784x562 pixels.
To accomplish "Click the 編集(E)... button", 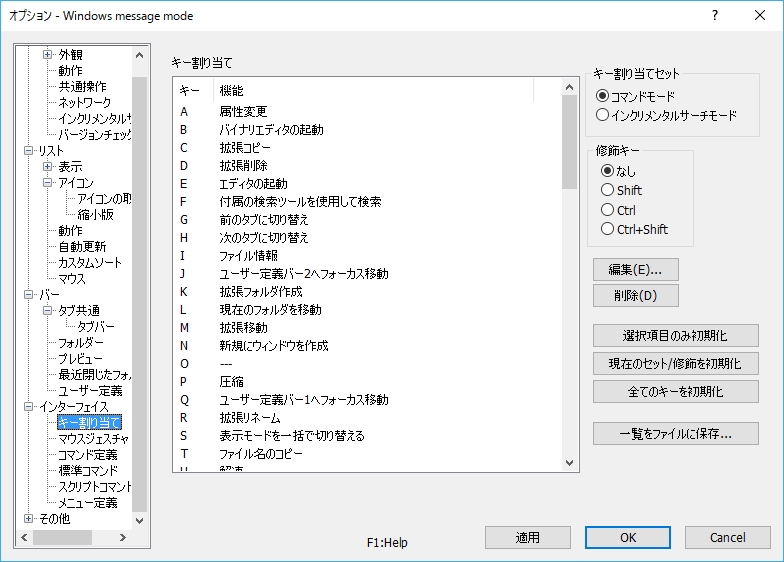I will (636, 270).
